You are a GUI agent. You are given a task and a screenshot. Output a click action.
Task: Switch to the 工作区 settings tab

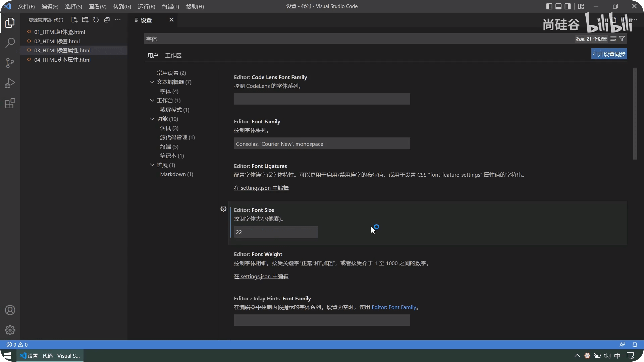click(x=173, y=56)
